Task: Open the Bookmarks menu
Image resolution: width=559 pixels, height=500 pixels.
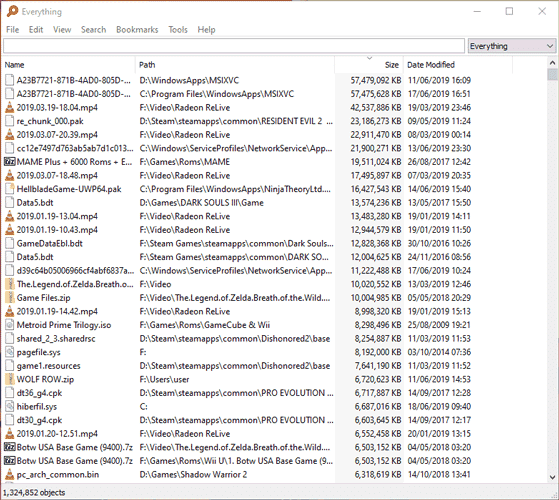Action: [137, 30]
